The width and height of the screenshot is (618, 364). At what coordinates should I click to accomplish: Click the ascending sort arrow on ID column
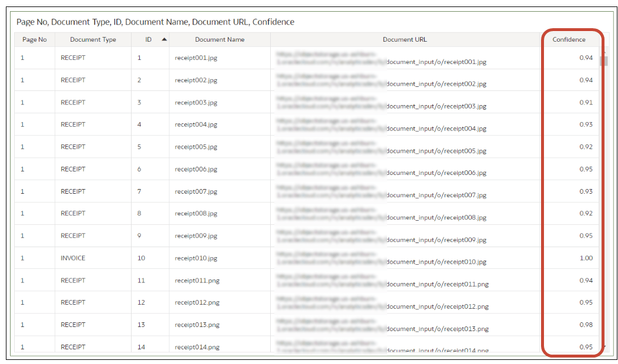click(163, 39)
